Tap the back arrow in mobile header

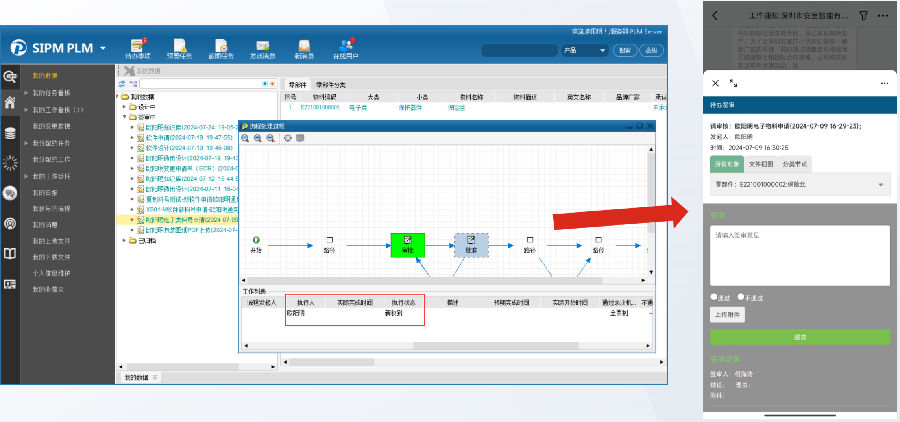(714, 17)
